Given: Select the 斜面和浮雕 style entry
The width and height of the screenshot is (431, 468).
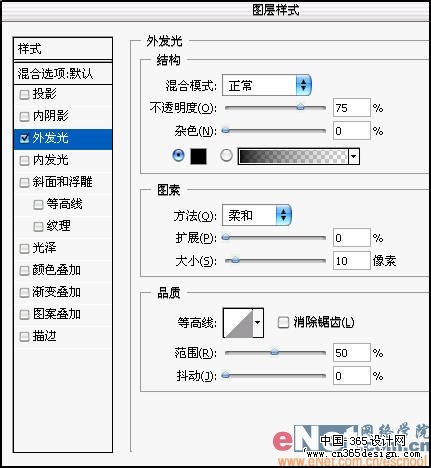Looking at the screenshot, I should pos(63,182).
